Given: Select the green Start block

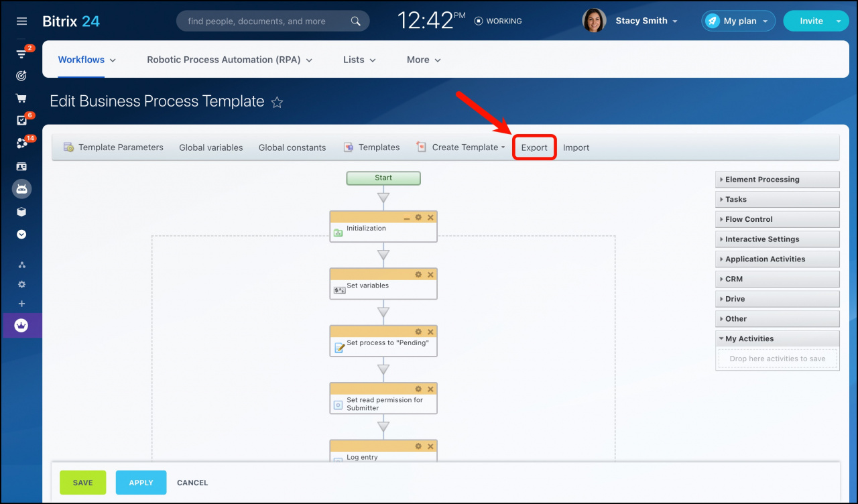Looking at the screenshot, I should (x=383, y=178).
